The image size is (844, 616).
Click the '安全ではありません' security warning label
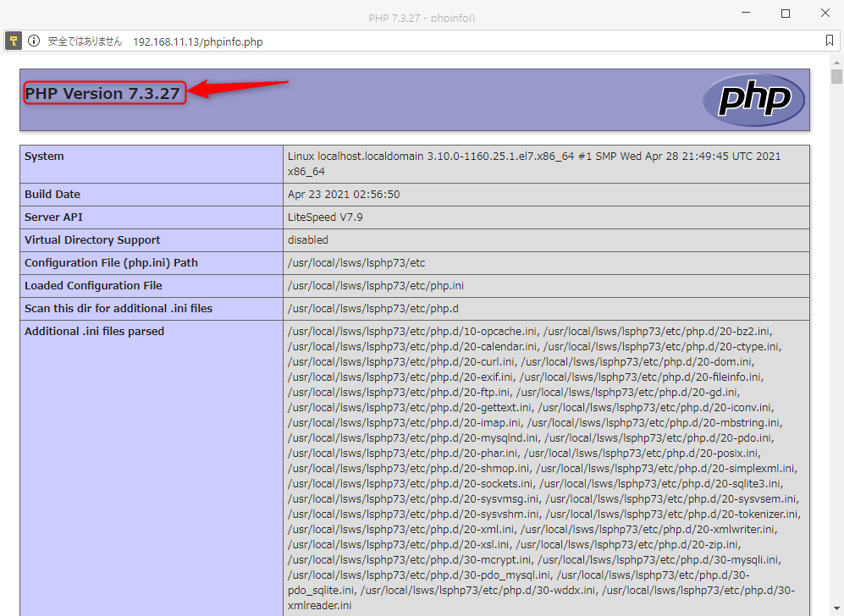(85, 41)
